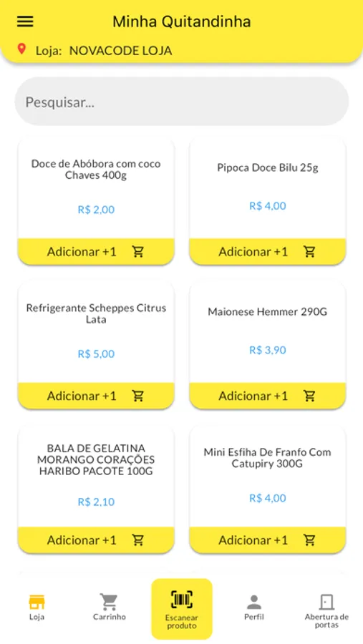Add Bala de Gelatina Haribo to cart
Viewport: 363px width, 644px height.
(x=96, y=540)
